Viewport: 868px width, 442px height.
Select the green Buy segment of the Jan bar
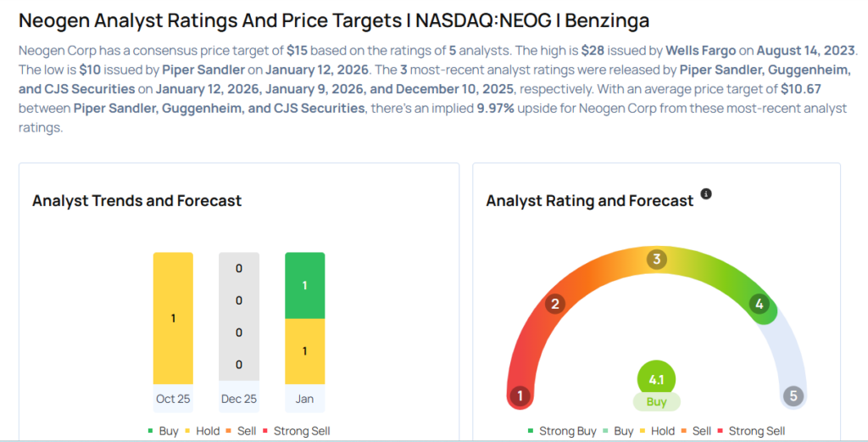[x=305, y=286]
